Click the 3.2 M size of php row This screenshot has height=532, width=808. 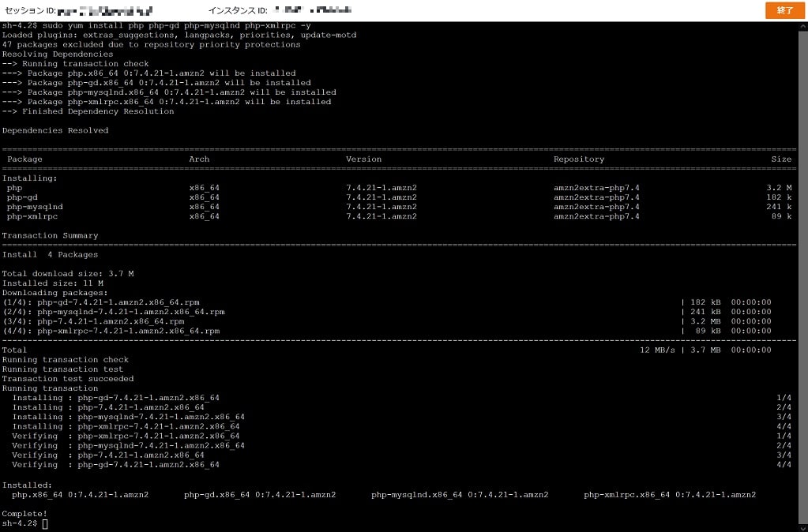(779, 187)
